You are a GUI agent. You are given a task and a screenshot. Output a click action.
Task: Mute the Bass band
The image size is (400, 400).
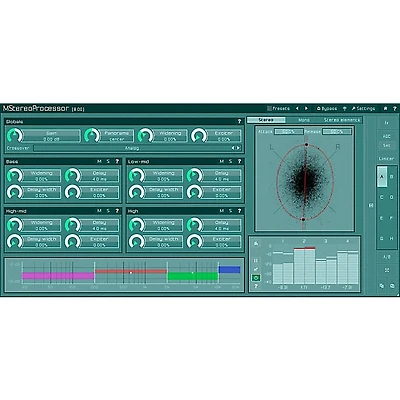pos(99,161)
